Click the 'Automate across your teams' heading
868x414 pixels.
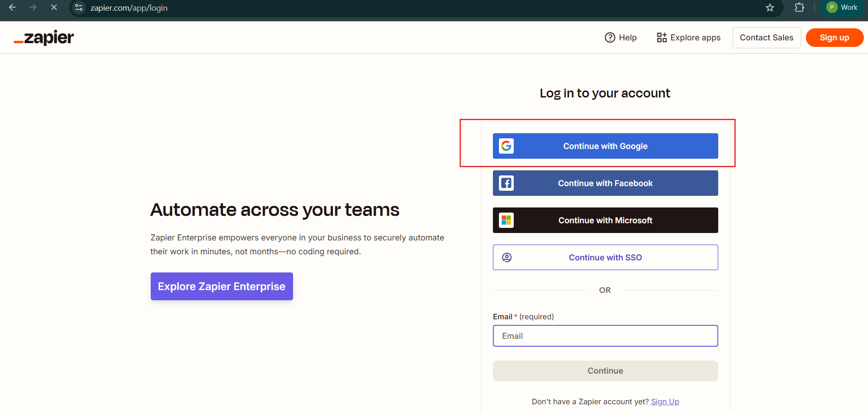pyautogui.click(x=274, y=210)
